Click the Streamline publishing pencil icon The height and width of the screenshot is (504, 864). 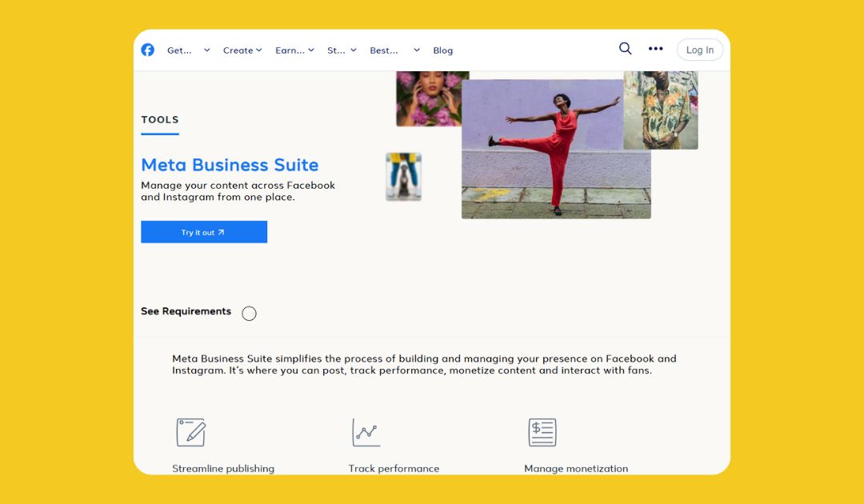(x=190, y=432)
